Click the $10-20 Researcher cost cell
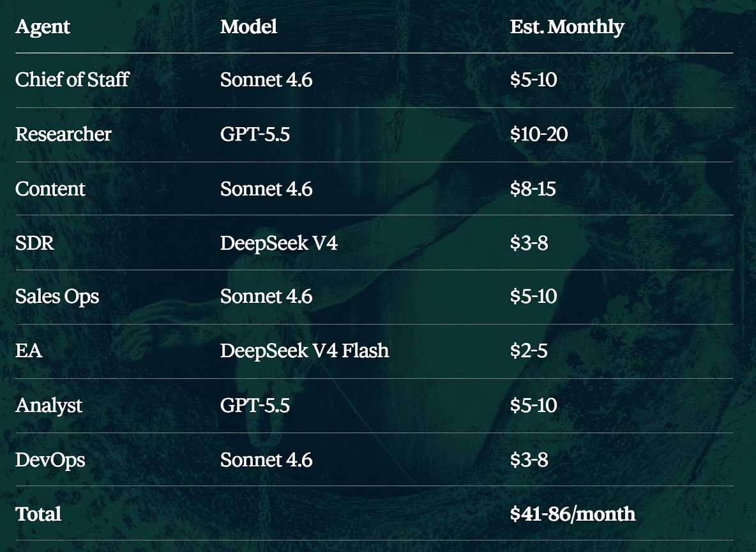 click(539, 134)
